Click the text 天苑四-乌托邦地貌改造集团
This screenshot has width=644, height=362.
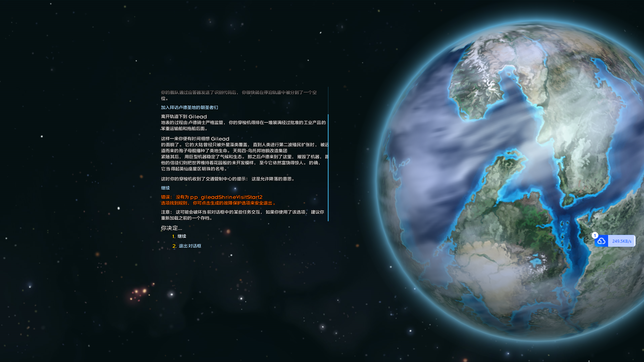[x=260, y=151]
